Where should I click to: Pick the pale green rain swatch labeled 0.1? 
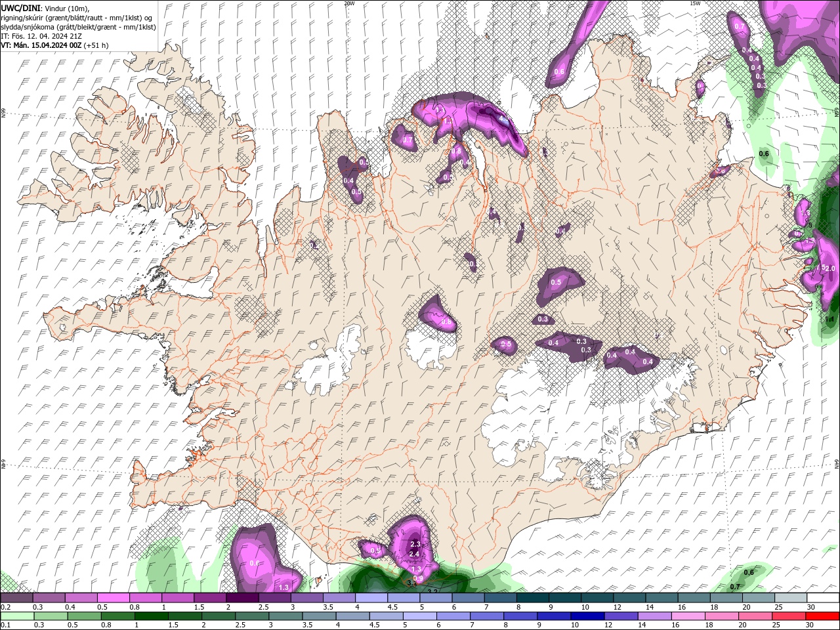pos(18,616)
